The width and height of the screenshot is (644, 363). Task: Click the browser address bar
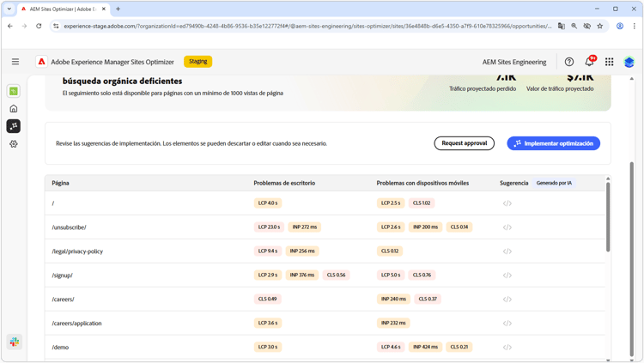coord(307,26)
